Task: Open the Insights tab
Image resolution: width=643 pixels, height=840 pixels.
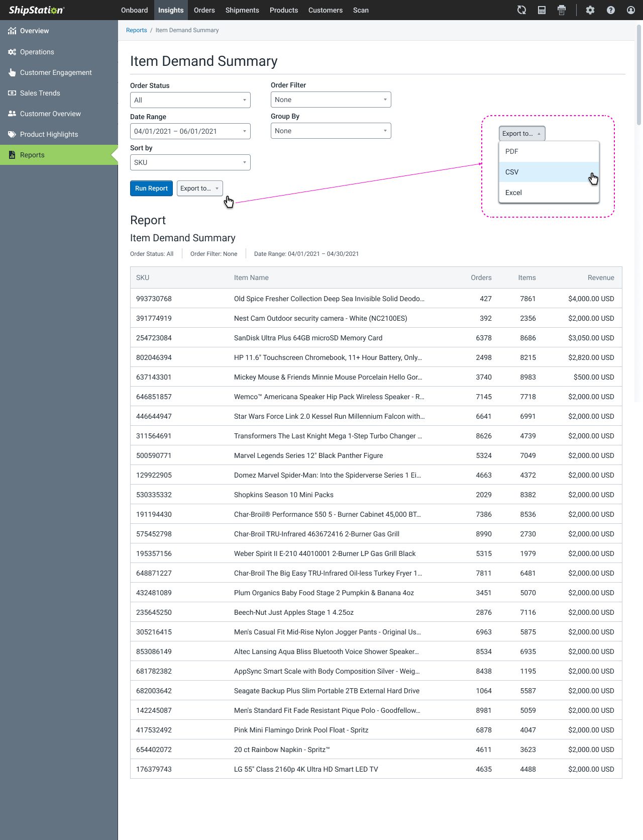Action: pyautogui.click(x=171, y=10)
